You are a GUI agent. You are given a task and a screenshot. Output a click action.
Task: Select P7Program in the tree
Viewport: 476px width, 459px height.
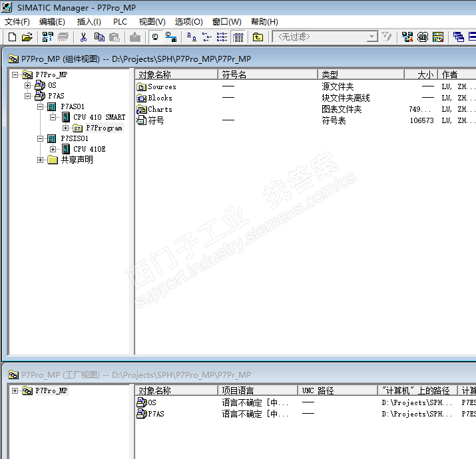pyautogui.click(x=104, y=128)
